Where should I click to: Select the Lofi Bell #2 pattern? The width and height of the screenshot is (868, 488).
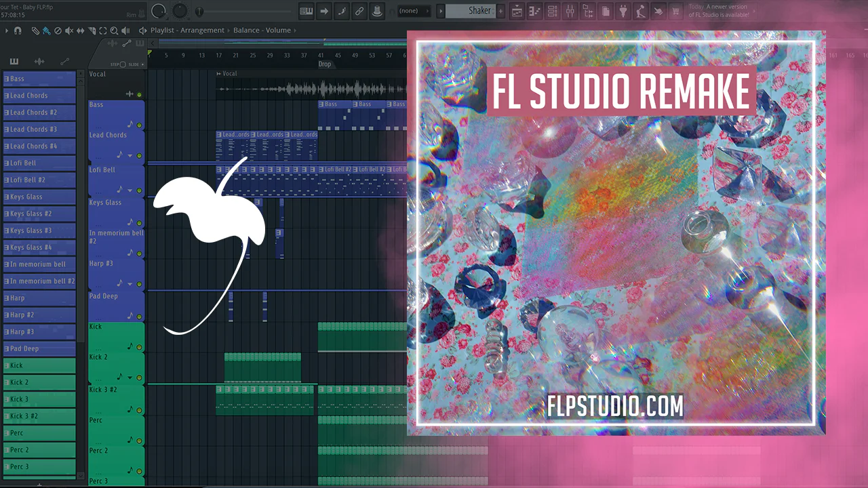click(39, 180)
